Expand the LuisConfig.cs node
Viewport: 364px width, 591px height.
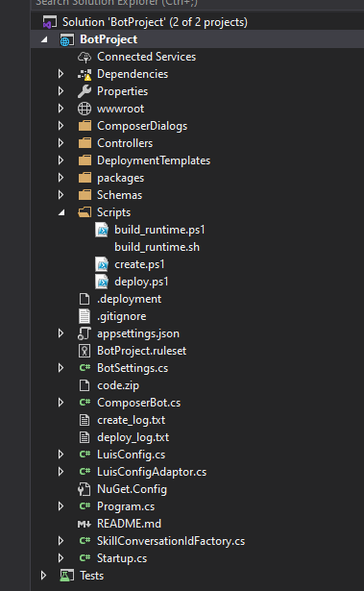[x=61, y=455]
